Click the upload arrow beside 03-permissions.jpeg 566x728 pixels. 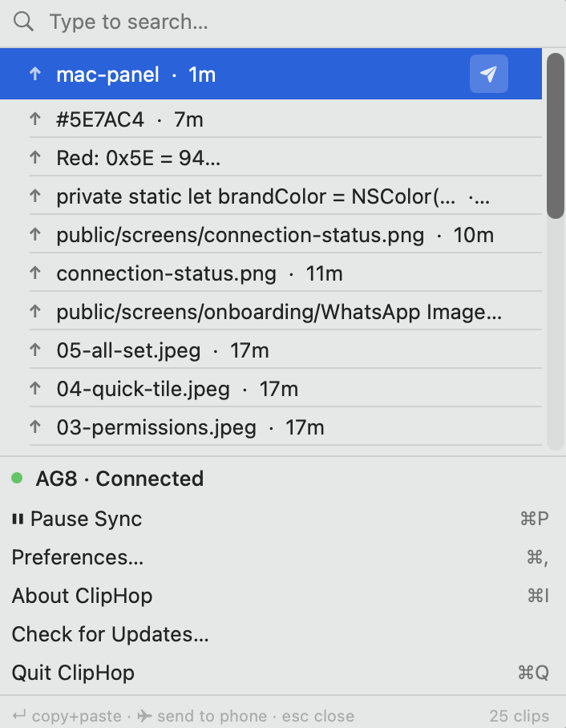(x=35, y=427)
